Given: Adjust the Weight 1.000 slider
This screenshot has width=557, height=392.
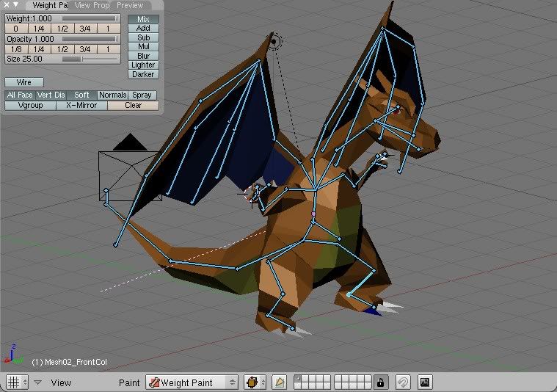Looking at the screenshot, I should [62, 18].
